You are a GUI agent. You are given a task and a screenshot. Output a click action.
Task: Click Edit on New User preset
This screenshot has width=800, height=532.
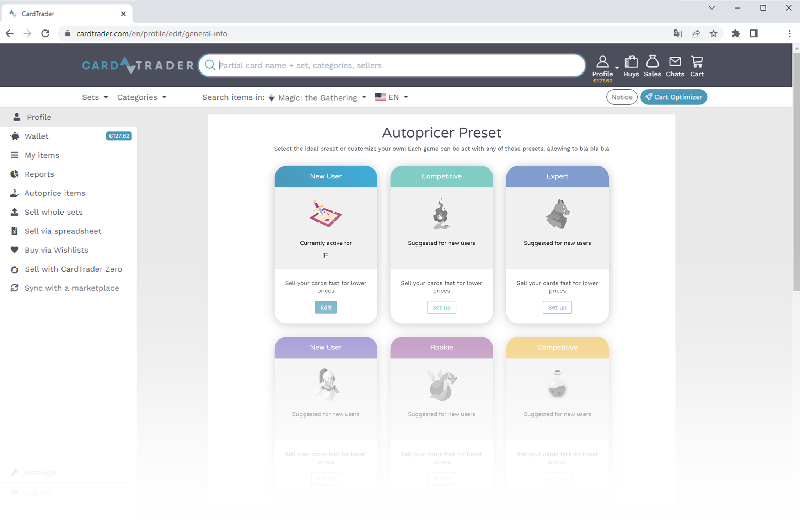point(326,307)
